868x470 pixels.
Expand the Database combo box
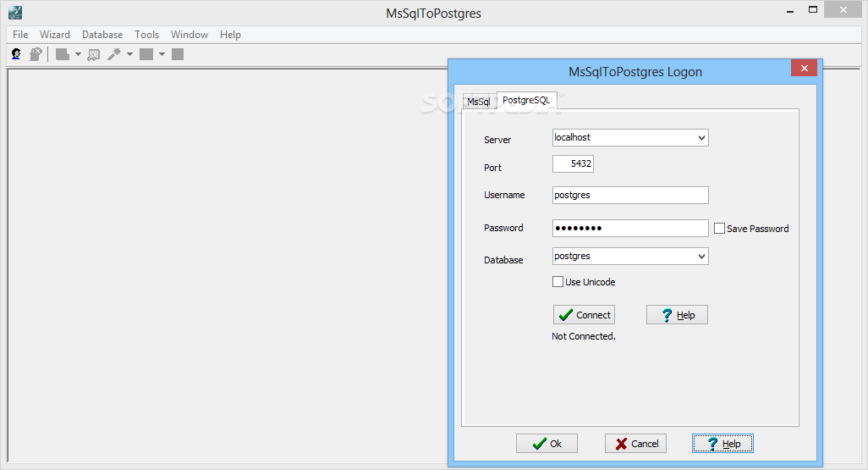pyautogui.click(x=701, y=256)
